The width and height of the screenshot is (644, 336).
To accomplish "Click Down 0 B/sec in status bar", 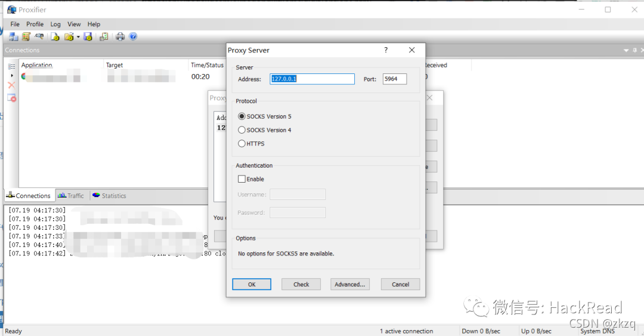I will click(x=481, y=331).
